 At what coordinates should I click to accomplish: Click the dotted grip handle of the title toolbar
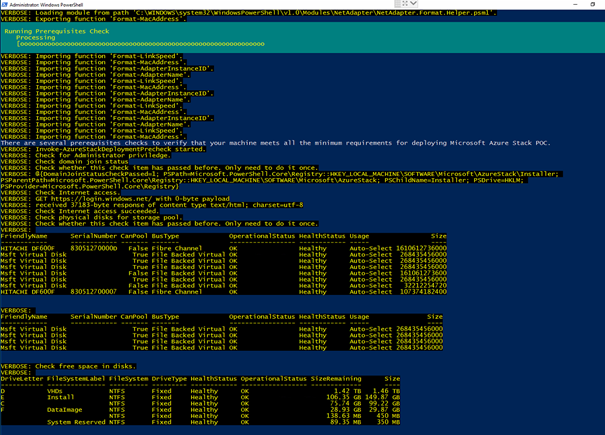(x=397, y=4)
